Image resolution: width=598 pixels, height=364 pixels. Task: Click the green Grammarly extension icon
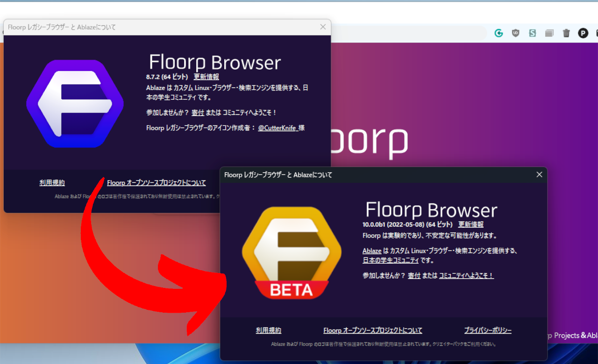coord(498,33)
